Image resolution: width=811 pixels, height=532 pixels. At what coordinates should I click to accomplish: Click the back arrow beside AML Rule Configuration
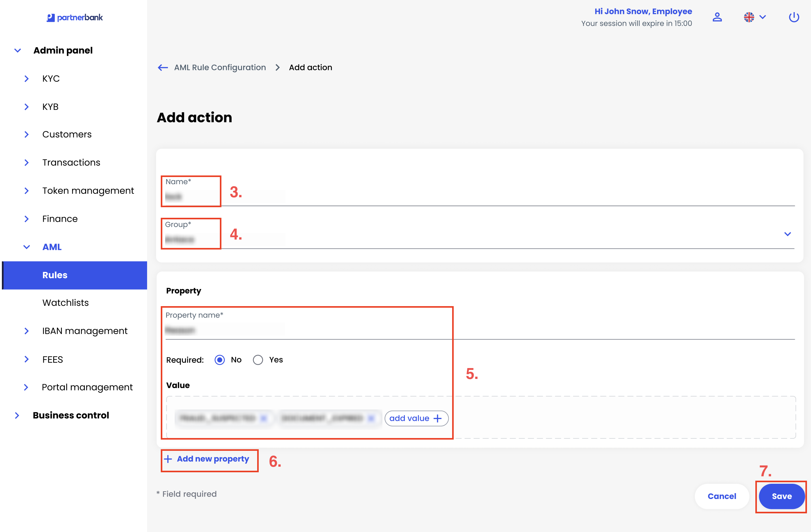[x=163, y=68]
